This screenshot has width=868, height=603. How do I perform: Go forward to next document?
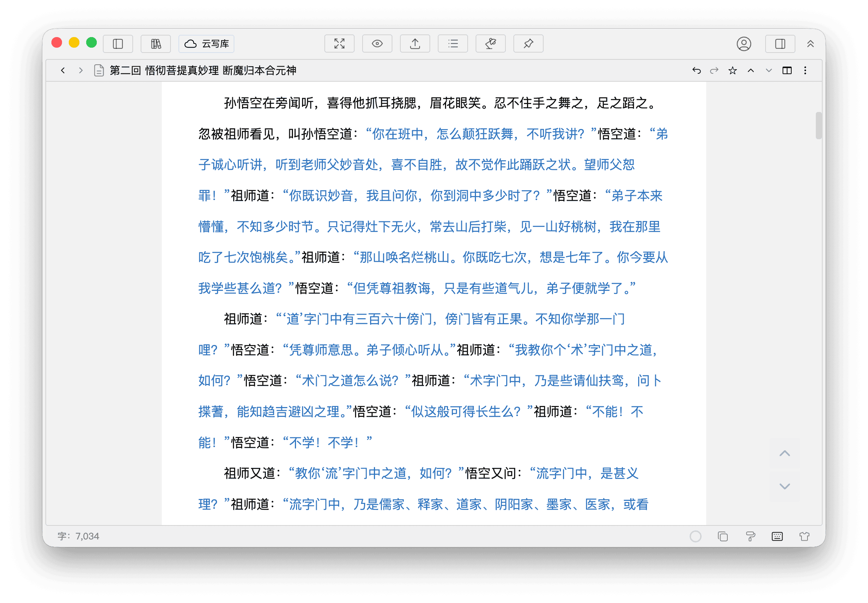(x=81, y=70)
